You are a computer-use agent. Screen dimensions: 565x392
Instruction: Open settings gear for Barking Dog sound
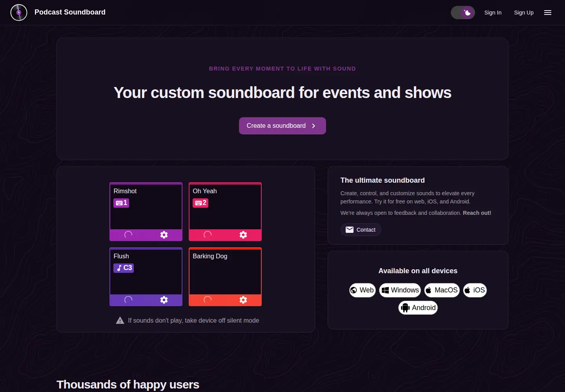pyautogui.click(x=243, y=300)
